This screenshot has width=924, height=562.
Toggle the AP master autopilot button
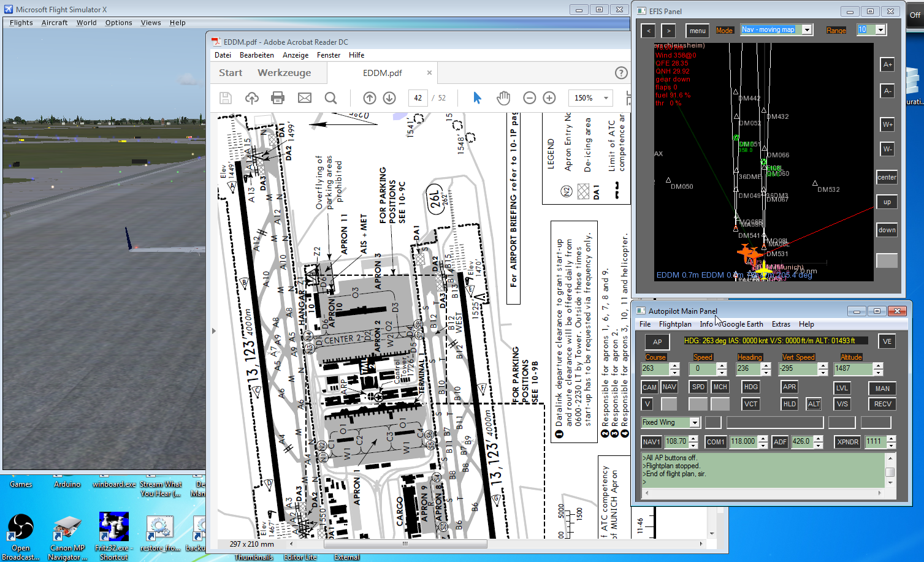point(657,342)
